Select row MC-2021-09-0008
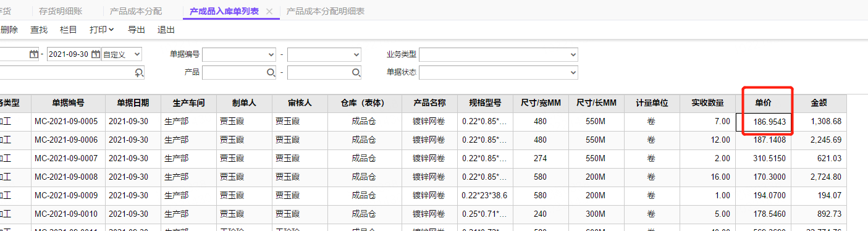 [423, 177]
